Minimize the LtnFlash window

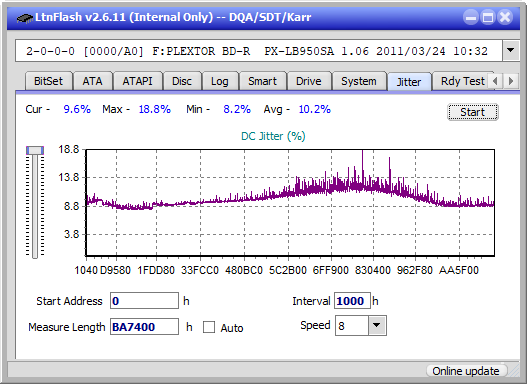tap(471, 17)
